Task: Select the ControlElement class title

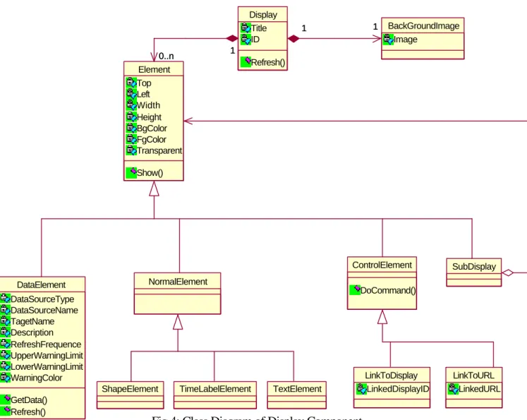Action: [382, 265]
